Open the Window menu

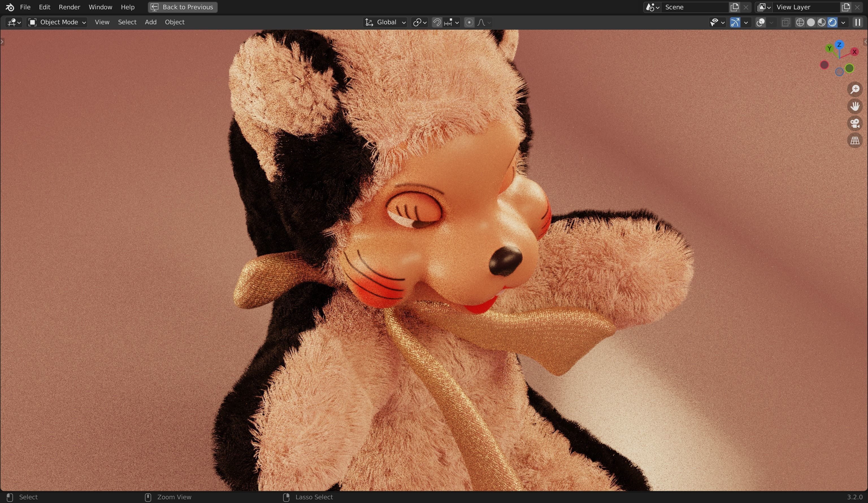point(100,7)
